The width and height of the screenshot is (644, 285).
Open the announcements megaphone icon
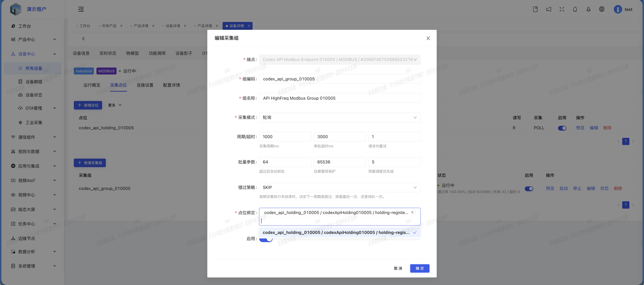coord(549,9)
